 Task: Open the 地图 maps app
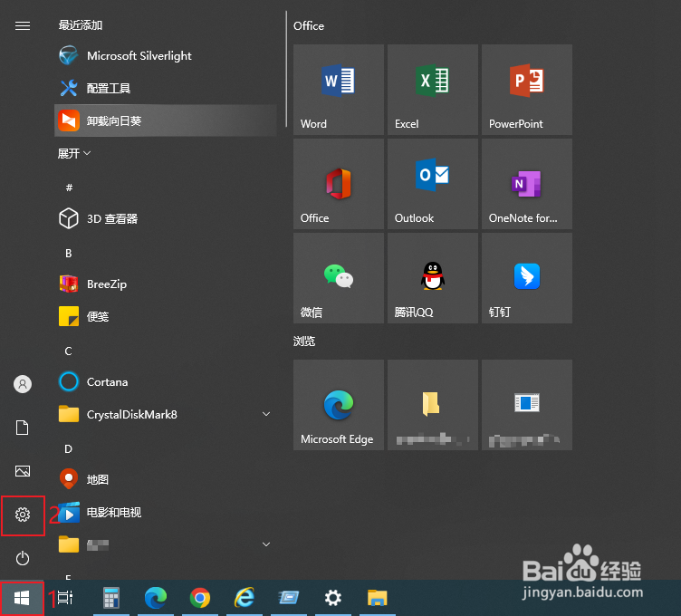165,479
